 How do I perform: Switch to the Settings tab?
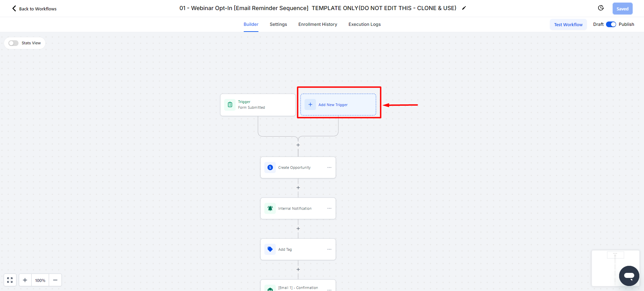tap(278, 25)
